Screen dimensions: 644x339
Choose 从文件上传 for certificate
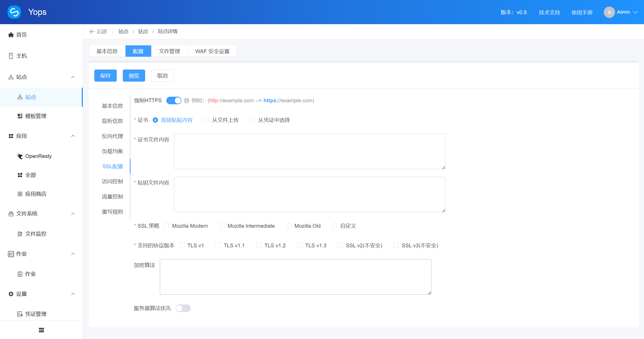point(207,120)
